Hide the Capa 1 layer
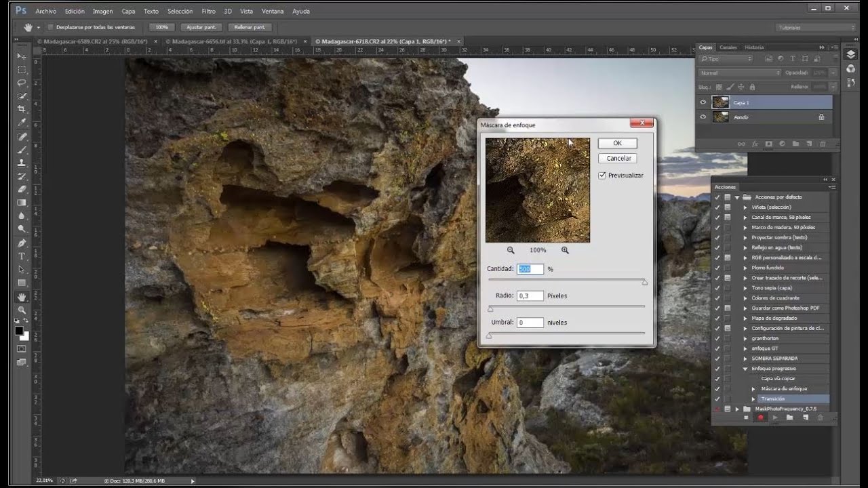The height and width of the screenshot is (488, 868). coord(703,102)
